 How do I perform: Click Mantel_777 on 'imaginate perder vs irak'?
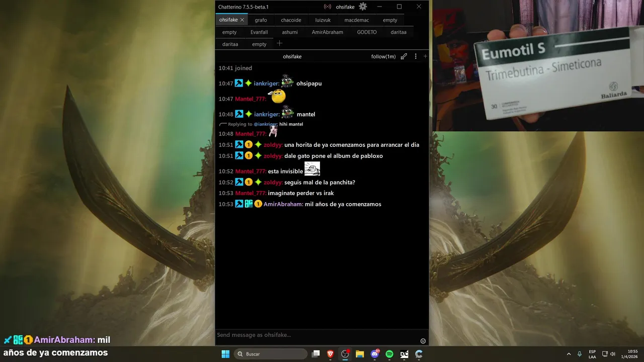(251, 193)
